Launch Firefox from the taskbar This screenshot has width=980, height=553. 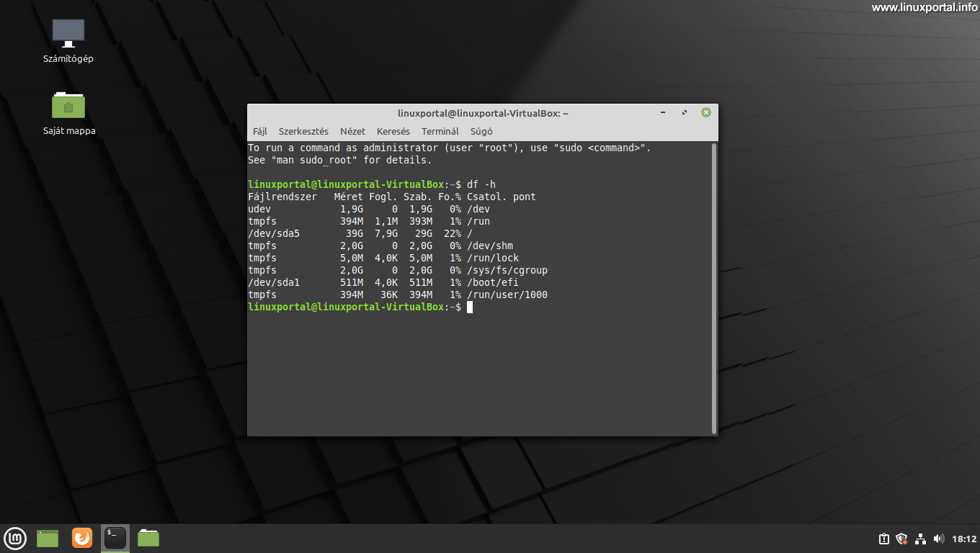[x=81, y=538]
